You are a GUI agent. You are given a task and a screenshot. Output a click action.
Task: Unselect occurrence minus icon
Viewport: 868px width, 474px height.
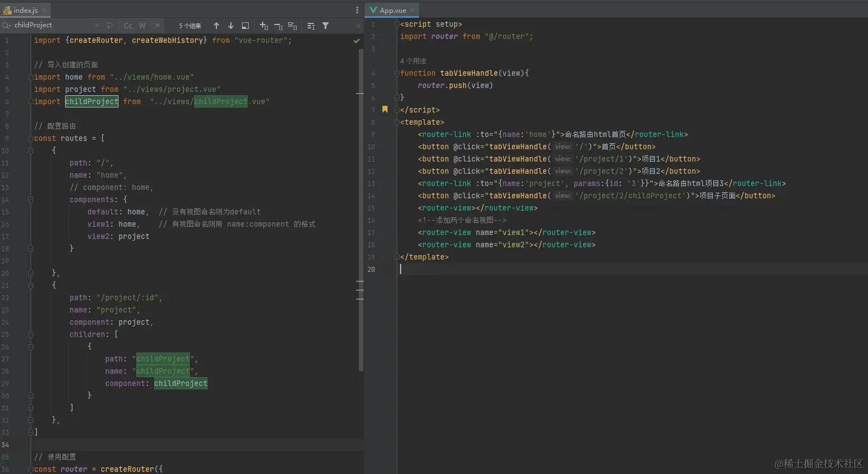tap(279, 26)
